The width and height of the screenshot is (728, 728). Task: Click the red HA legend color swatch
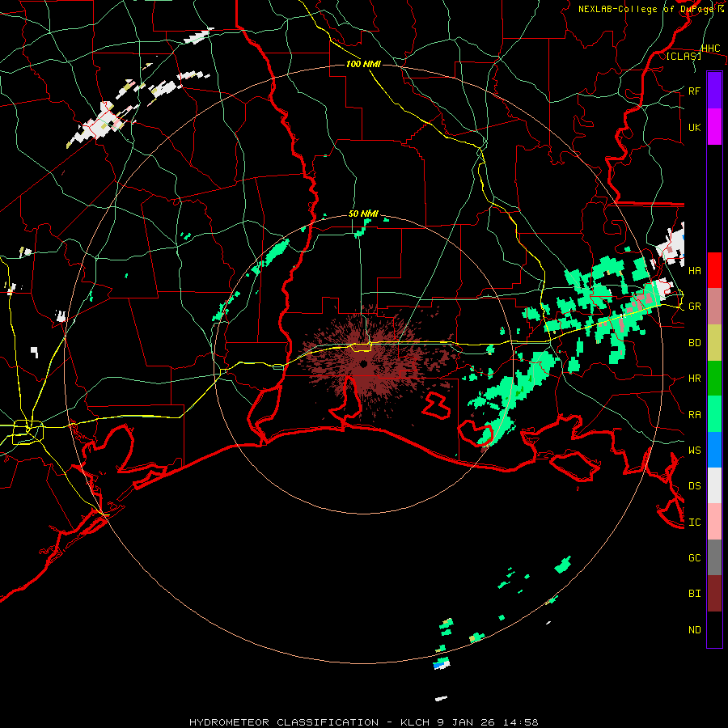(714, 270)
